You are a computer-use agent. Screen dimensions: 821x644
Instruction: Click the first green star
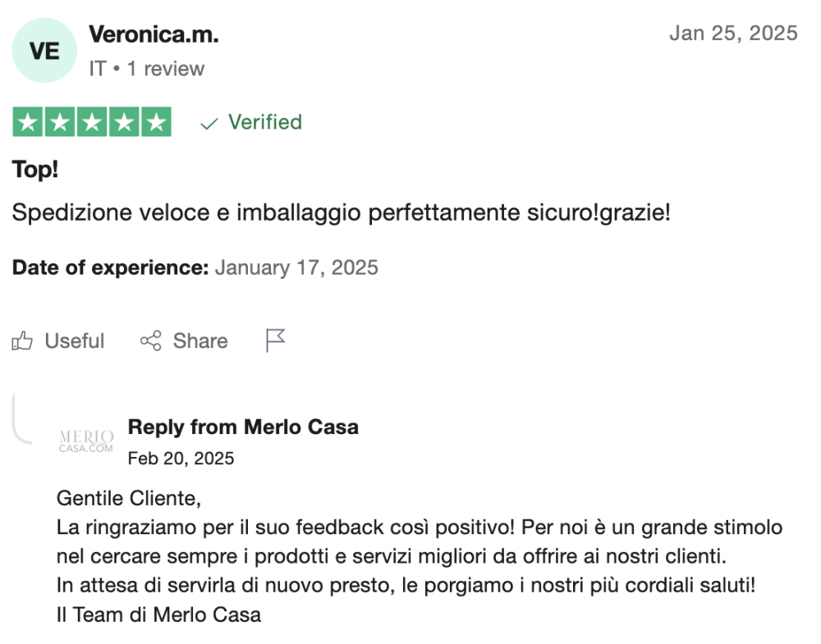[x=28, y=122]
